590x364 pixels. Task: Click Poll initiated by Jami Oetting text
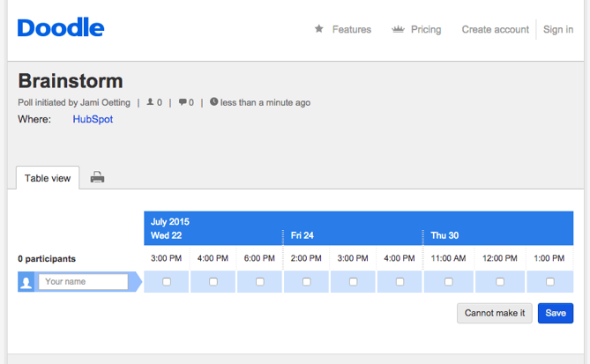click(x=74, y=102)
